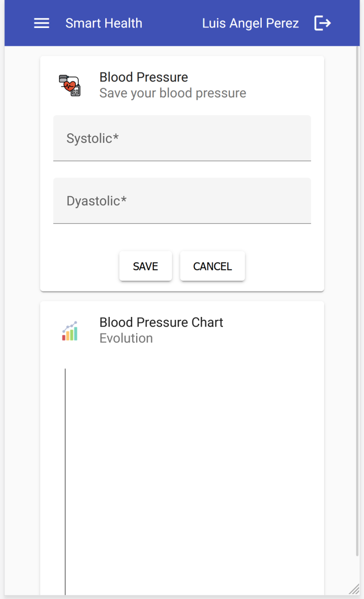This screenshot has height=599, width=364.
Task: Open the hamburger navigation menu
Action: pos(41,23)
